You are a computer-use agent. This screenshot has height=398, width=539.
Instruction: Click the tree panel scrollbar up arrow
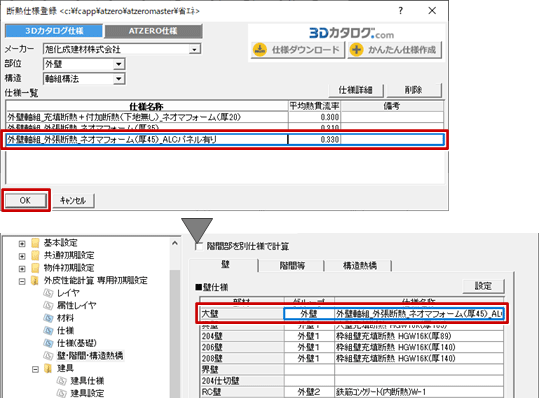(x=175, y=243)
